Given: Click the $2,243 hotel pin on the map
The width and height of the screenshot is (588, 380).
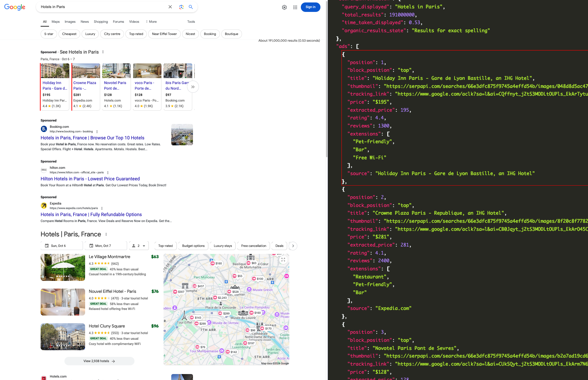Looking at the screenshot, I should [x=220, y=298].
